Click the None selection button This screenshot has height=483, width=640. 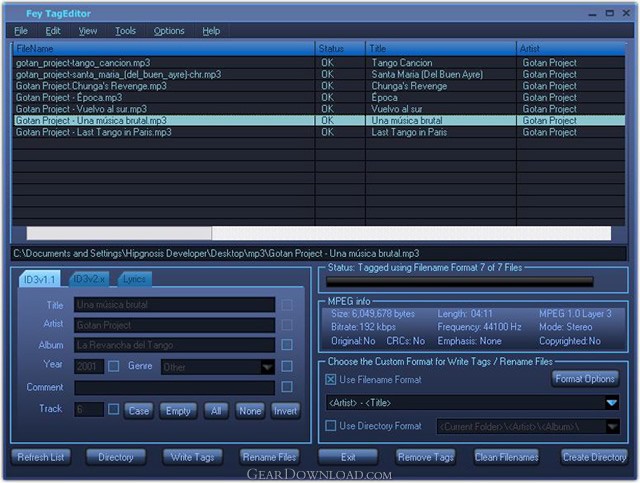click(x=250, y=411)
